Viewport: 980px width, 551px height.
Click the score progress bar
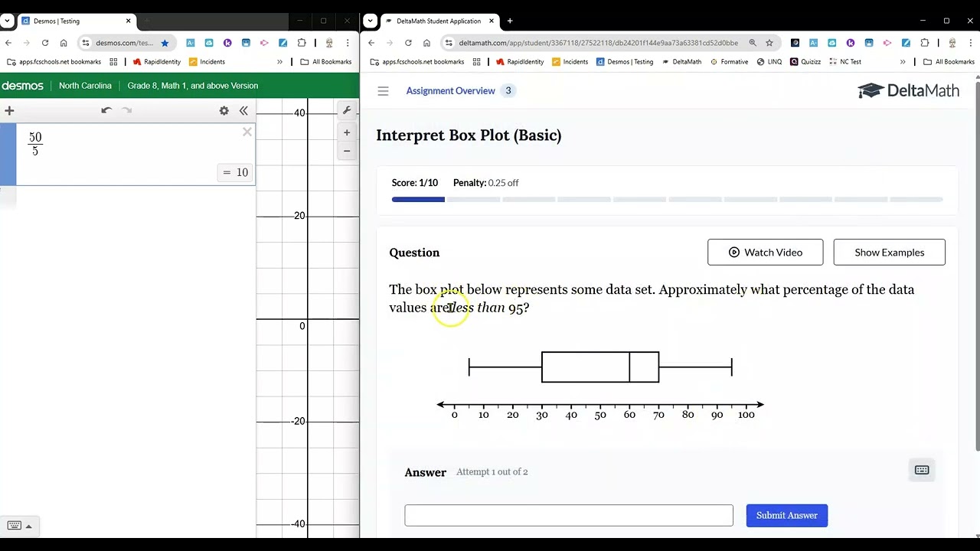[x=667, y=200]
